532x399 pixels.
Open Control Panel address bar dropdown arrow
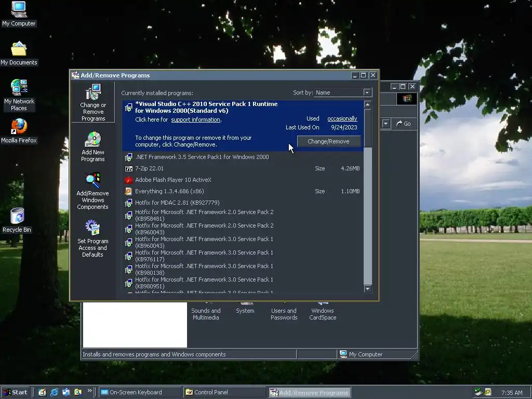[386, 124]
